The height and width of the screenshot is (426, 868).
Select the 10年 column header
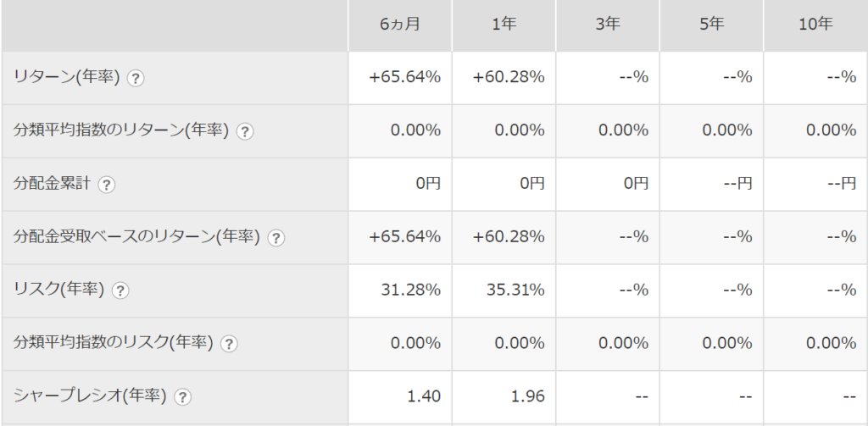coord(815,25)
